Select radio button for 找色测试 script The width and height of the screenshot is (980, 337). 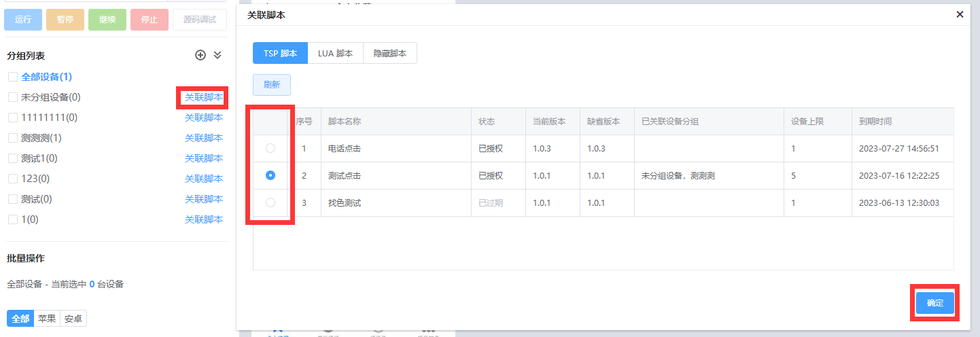pyautogui.click(x=270, y=202)
